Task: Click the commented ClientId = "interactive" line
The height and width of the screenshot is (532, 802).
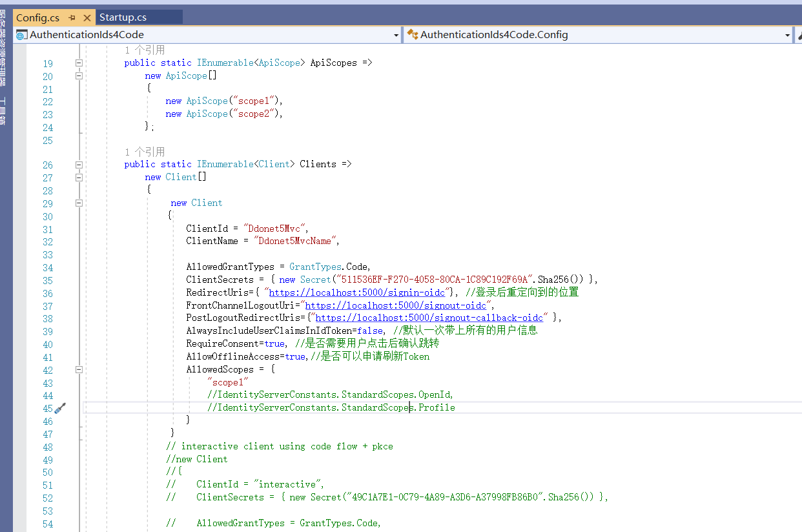Action: point(245,485)
